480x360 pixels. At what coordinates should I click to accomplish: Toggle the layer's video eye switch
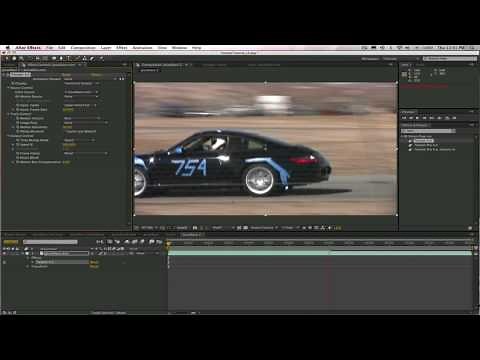[x=4, y=253]
